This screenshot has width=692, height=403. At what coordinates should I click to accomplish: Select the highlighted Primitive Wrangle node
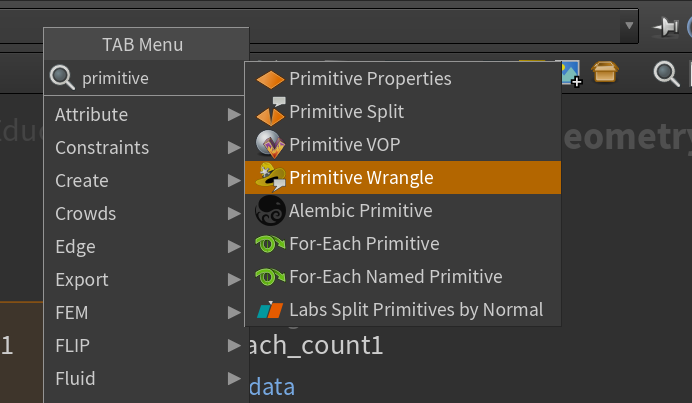(402, 177)
